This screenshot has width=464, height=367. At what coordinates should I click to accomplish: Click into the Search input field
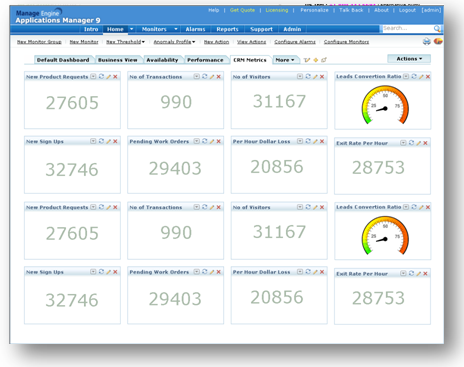point(407,29)
